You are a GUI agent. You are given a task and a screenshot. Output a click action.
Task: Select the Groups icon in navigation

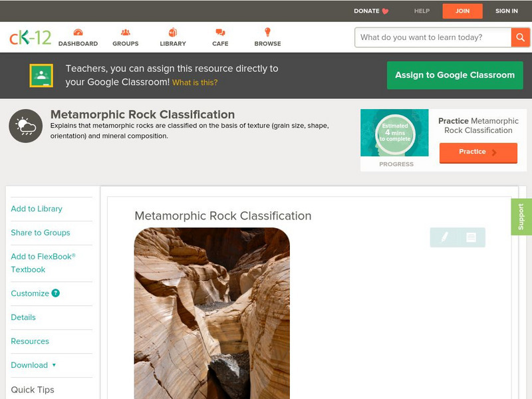pyautogui.click(x=126, y=32)
